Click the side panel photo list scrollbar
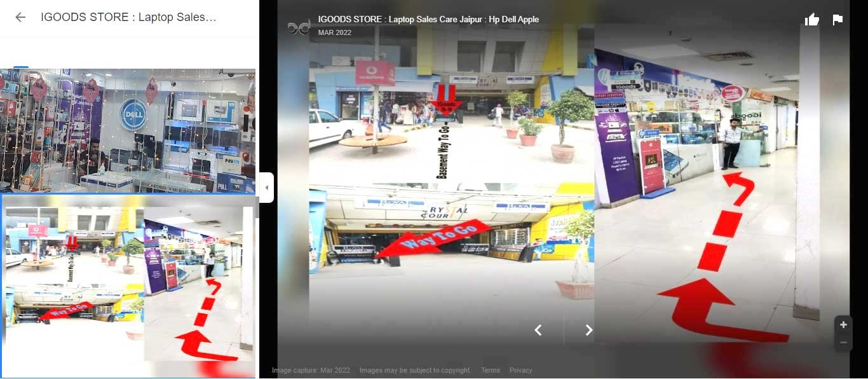The height and width of the screenshot is (379, 868). (x=257, y=207)
